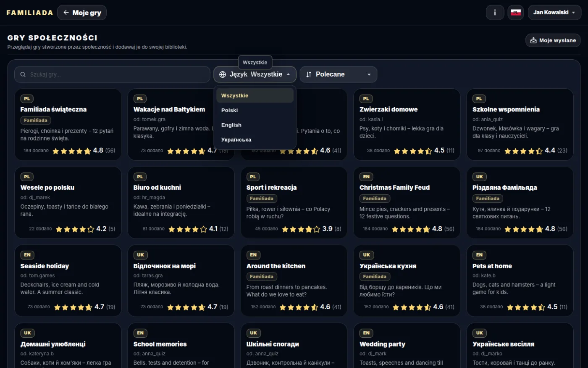Click Familiada tag on Around the kitchen

261,277
